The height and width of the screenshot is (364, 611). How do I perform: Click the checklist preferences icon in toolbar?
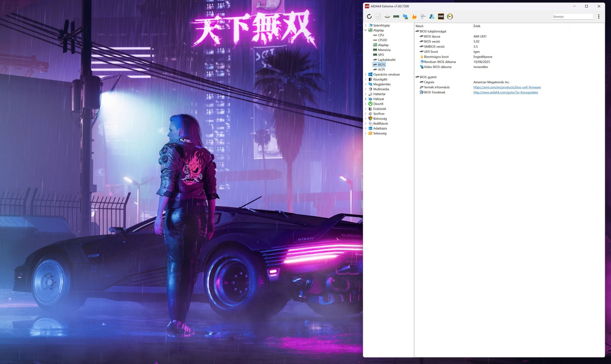[423, 17]
